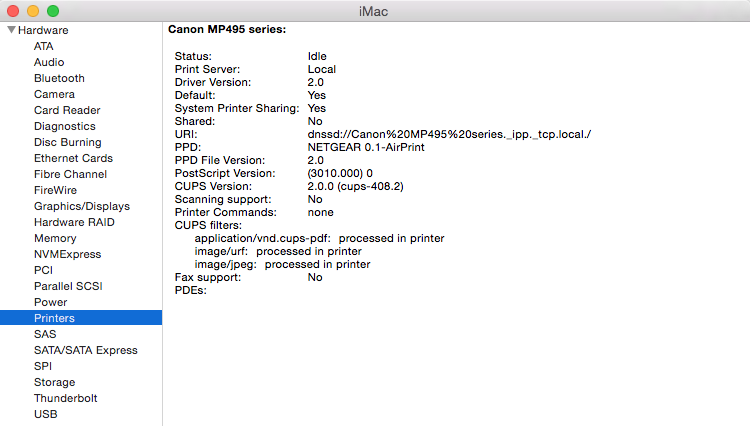This screenshot has width=750, height=426.
Task: Select Memory in the sidebar
Action: 55,239
